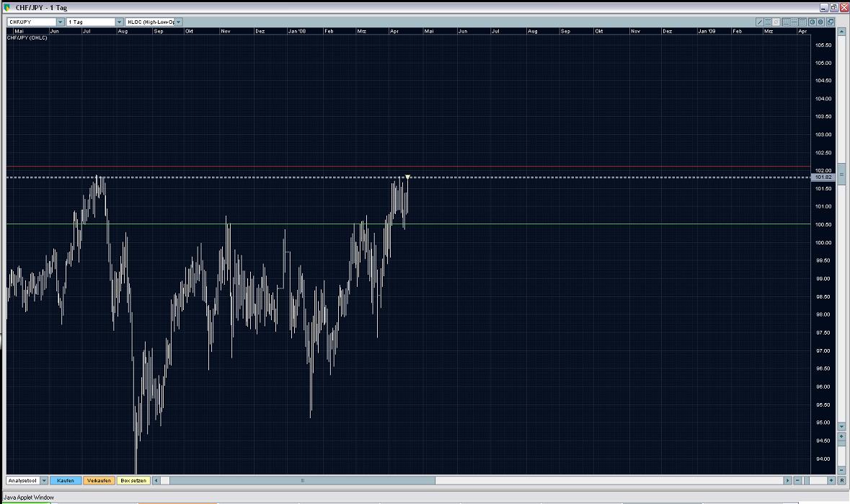Click the price axis scroll down arrow

coord(841,427)
